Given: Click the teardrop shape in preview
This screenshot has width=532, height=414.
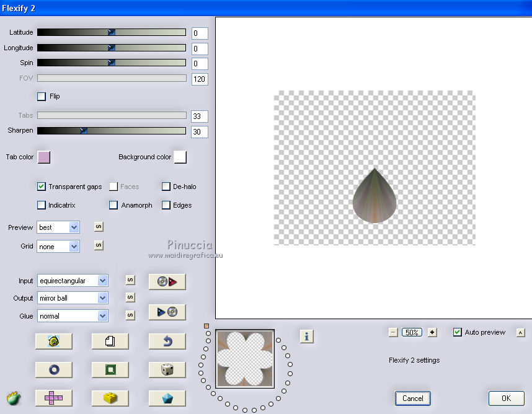Looking at the screenshot, I should pos(375,196).
